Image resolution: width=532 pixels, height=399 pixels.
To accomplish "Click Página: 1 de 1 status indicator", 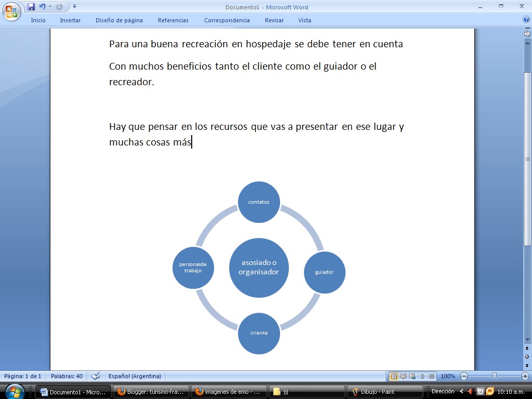I will pos(23,376).
